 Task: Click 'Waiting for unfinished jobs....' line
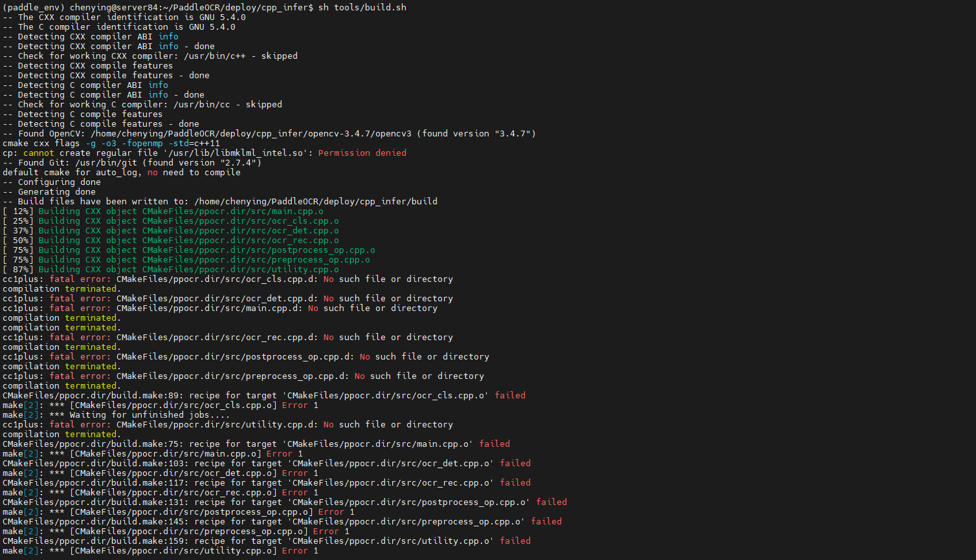tap(116, 415)
